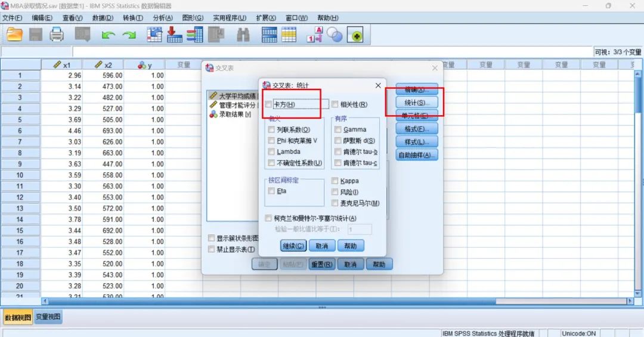Click the greyed-out chart icon before binoculars
644x337 pixels.
[x=216, y=35]
